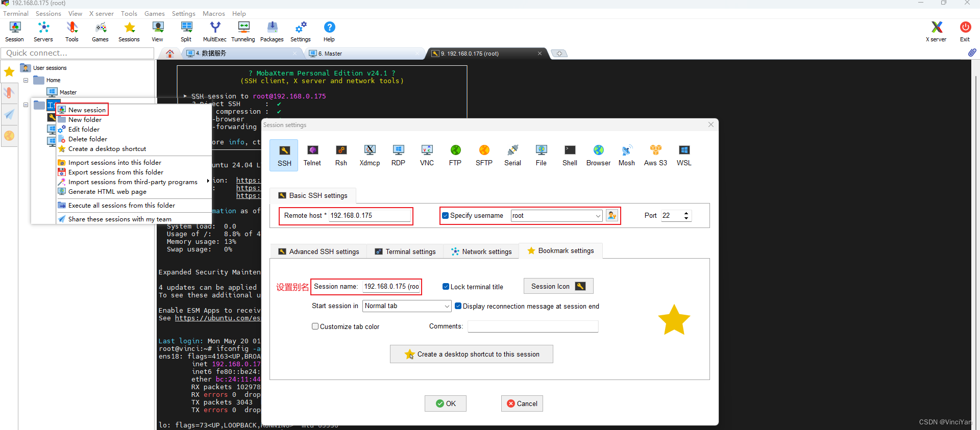The height and width of the screenshot is (430, 980).
Task: Select the Shell session type
Action: pos(570,156)
